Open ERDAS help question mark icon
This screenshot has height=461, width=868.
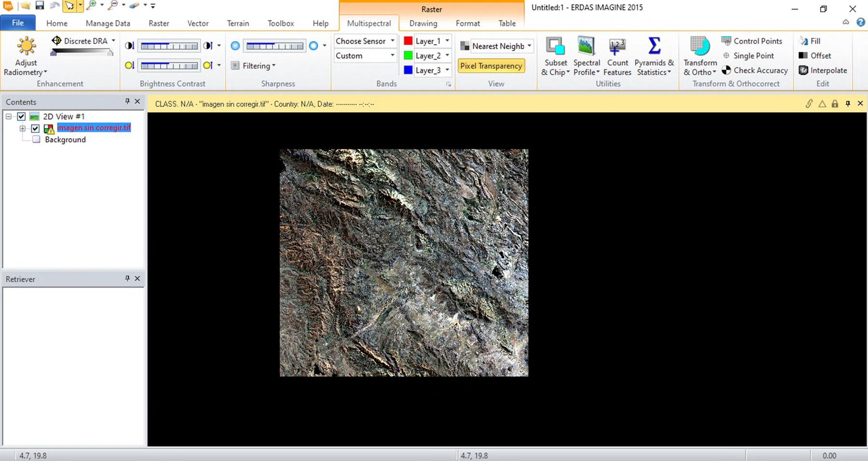coord(861,22)
